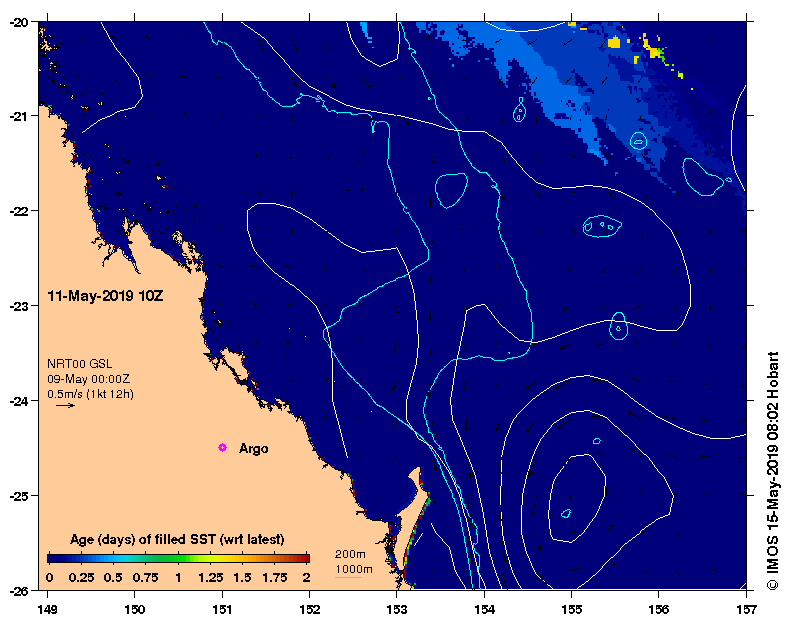Click the cyan line under 1000m legend
The height and width of the screenshot is (624, 788).
pos(348,577)
